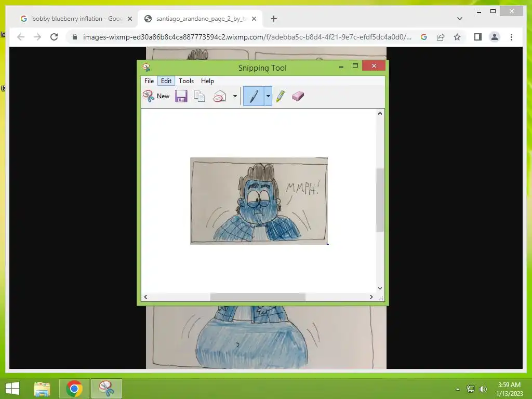Save the snip with floppy disk icon
Image resolution: width=532 pixels, height=399 pixels.
pyautogui.click(x=181, y=96)
